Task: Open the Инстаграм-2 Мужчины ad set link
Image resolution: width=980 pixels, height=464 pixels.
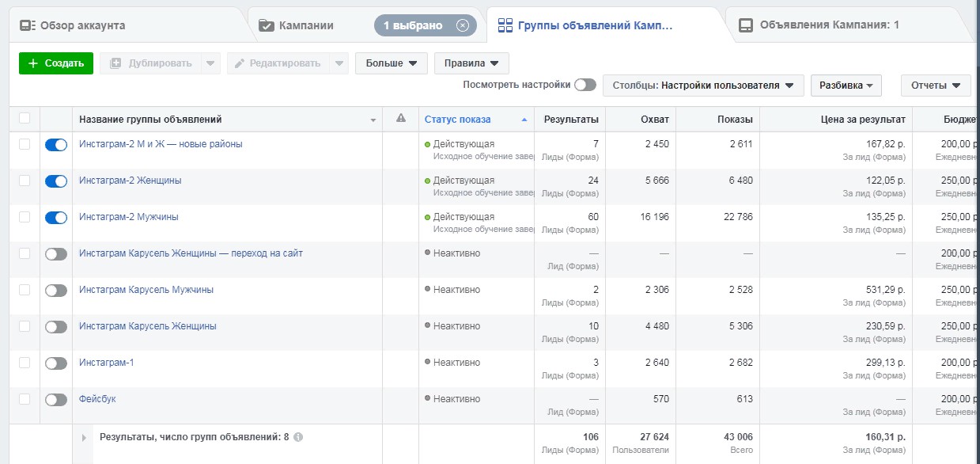Action: pyautogui.click(x=129, y=217)
